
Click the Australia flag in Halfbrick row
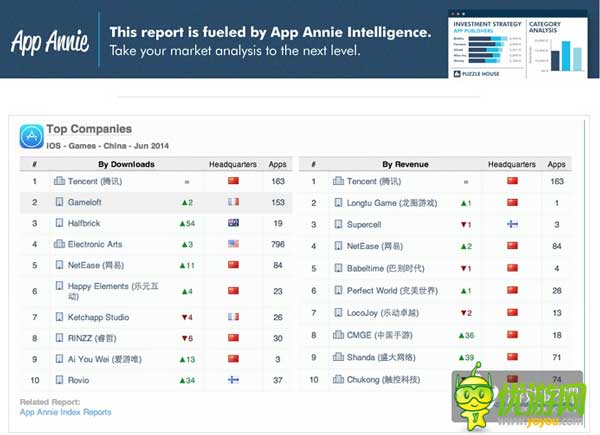coord(234,223)
